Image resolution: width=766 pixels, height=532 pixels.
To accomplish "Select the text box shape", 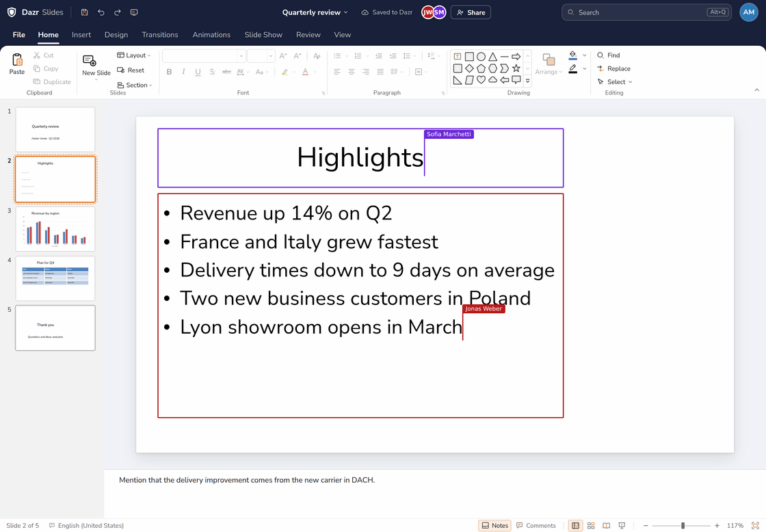I will click(458, 57).
